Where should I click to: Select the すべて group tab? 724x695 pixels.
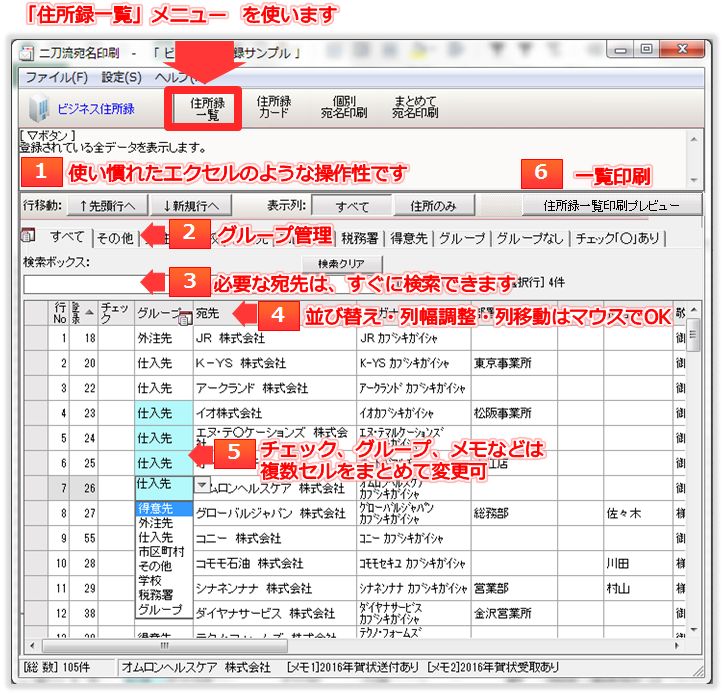click(x=67, y=237)
